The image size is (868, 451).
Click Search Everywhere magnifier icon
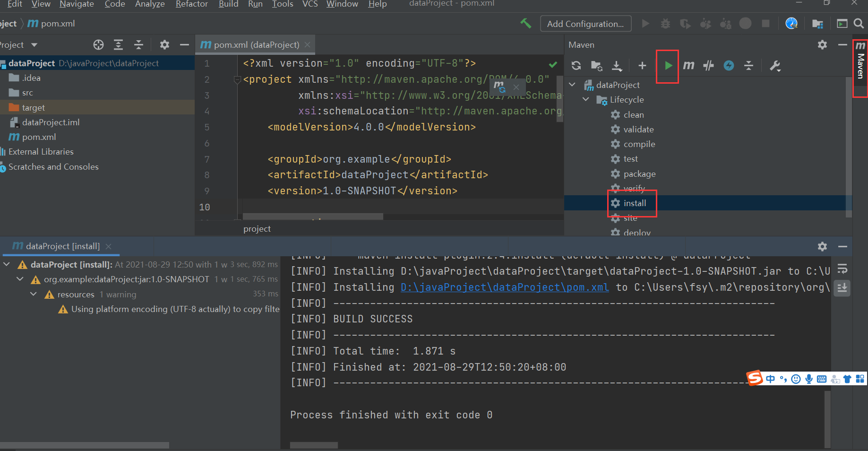click(x=859, y=23)
